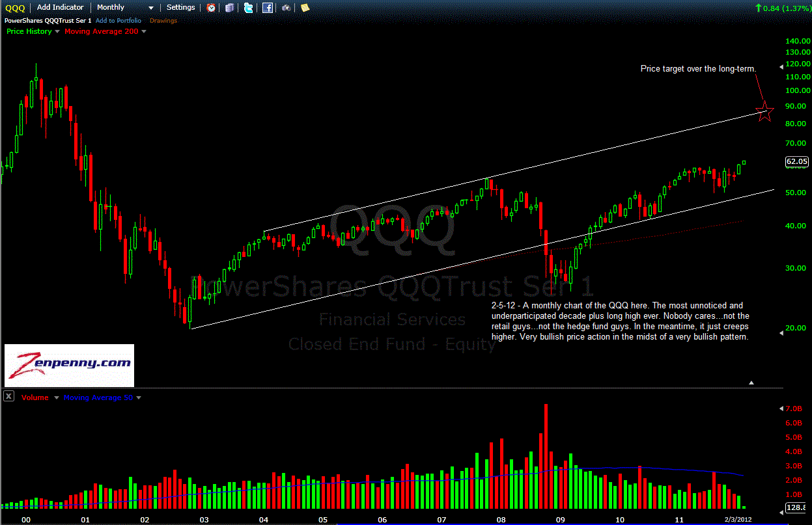Expand the Price History dropdown arrow
Screen dimensions: 812x525
[57, 31]
